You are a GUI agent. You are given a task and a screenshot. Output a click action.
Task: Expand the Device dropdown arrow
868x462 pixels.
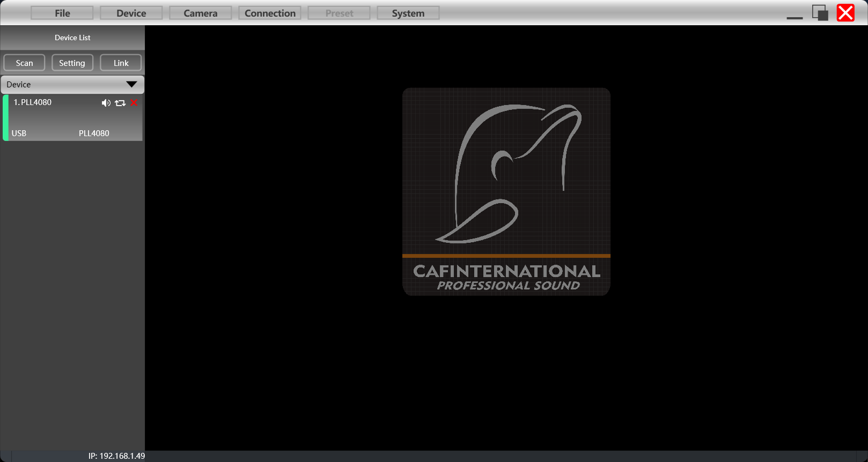pyautogui.click(x=131, y=85)
